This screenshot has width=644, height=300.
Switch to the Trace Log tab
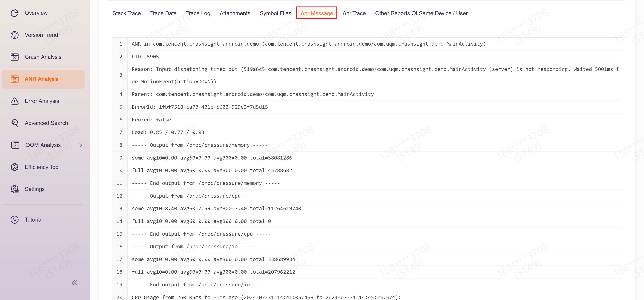[198, 13]
